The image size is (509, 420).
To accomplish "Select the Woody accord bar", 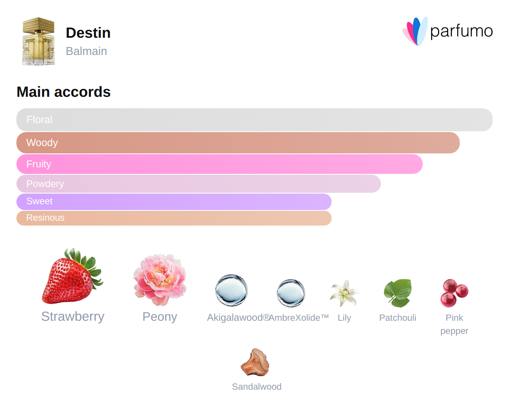I will point(238,143).
